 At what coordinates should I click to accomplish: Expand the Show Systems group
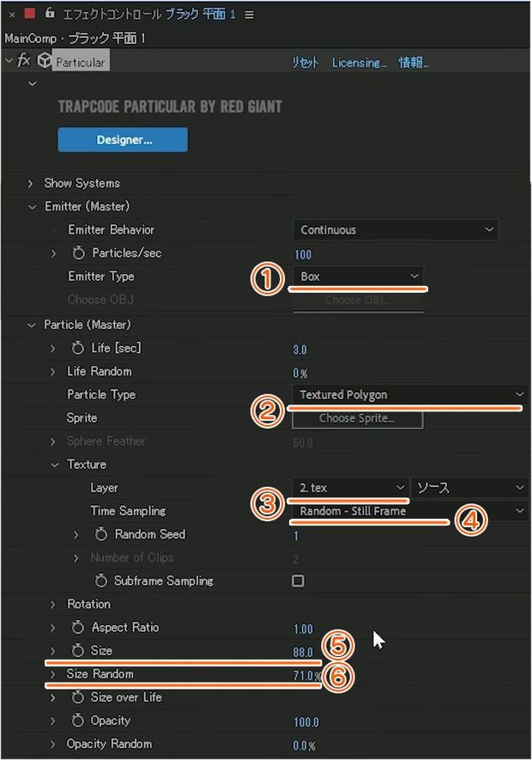31,183
